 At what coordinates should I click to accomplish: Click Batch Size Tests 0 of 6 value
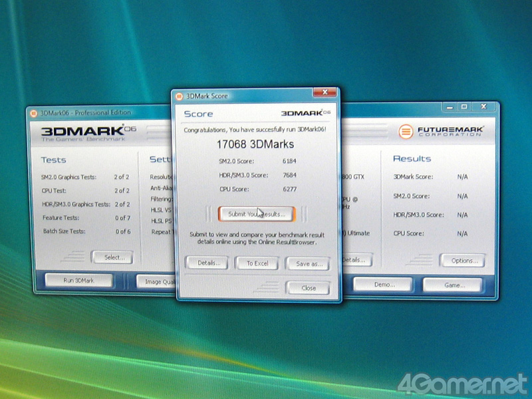pos(123,231)
